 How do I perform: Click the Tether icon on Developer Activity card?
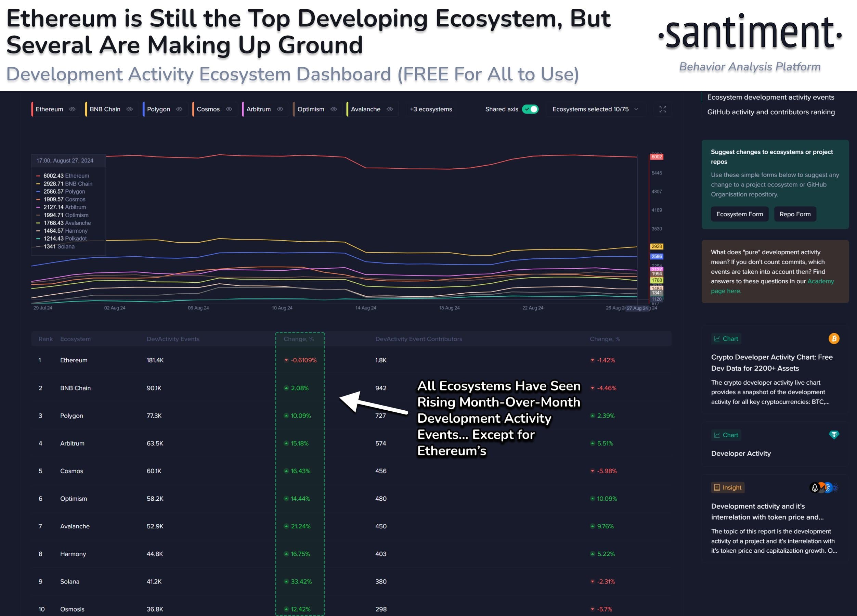click(834, 435)
